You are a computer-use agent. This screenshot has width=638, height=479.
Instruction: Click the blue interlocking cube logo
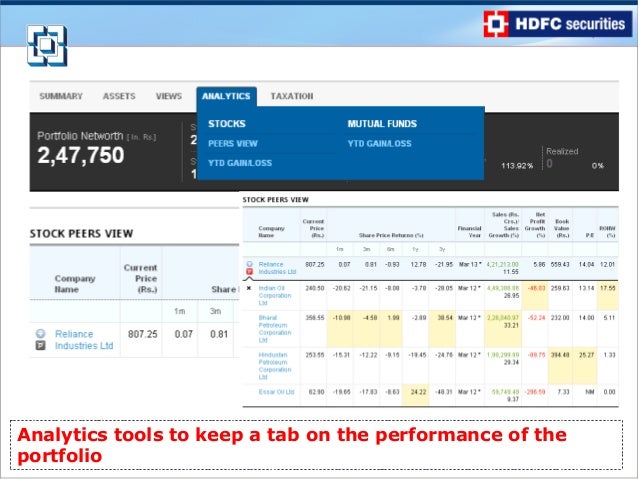pos(47,46)
